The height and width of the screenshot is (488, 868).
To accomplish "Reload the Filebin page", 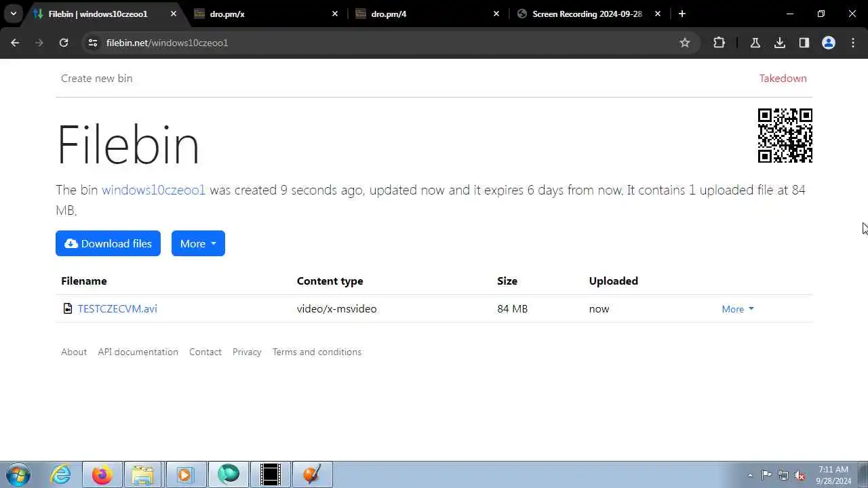I will click(64, 43).
